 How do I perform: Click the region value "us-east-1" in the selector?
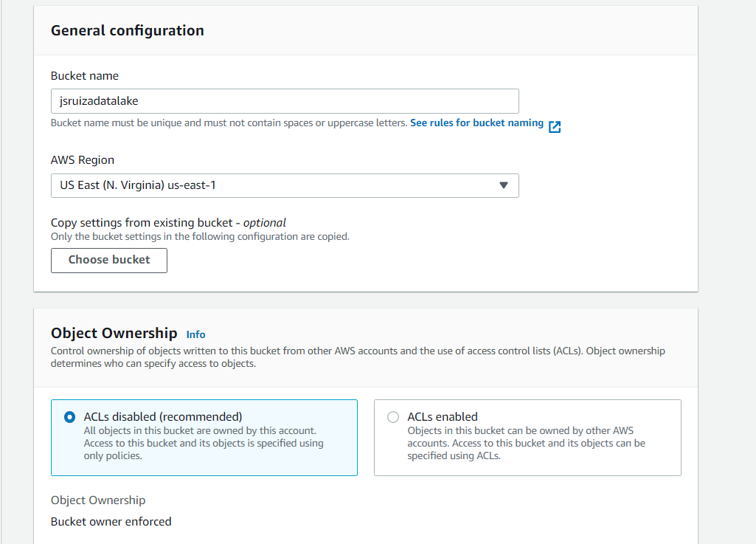(x=195, y=185)
